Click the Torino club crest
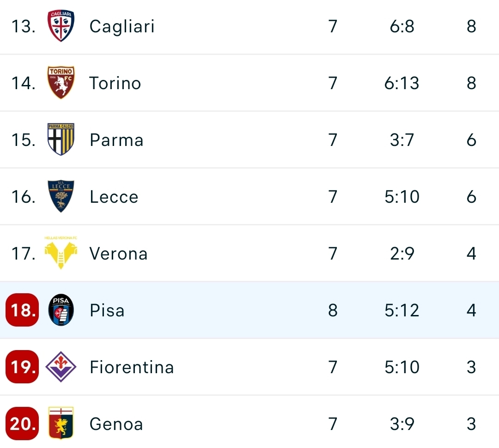This screenshot has width=499, height=448. coord(61,83)
